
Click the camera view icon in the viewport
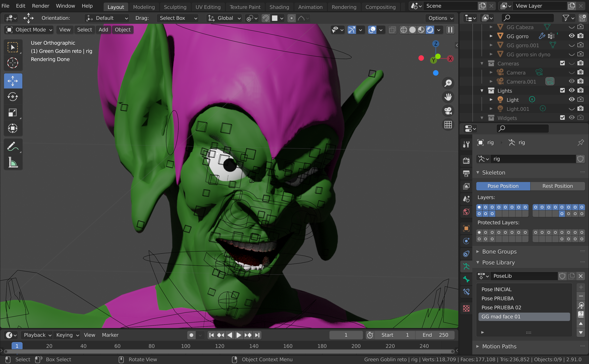tap(448, 111)
